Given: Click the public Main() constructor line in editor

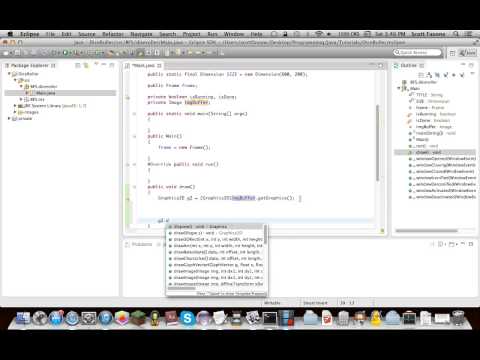Looking at the screenshot, I should coord(165,136).
